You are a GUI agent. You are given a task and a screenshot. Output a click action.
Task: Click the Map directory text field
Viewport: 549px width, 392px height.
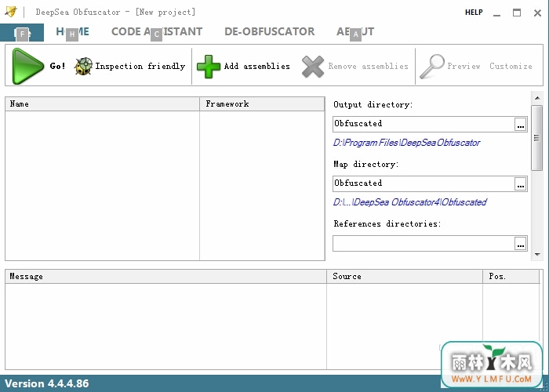[424, 183]
